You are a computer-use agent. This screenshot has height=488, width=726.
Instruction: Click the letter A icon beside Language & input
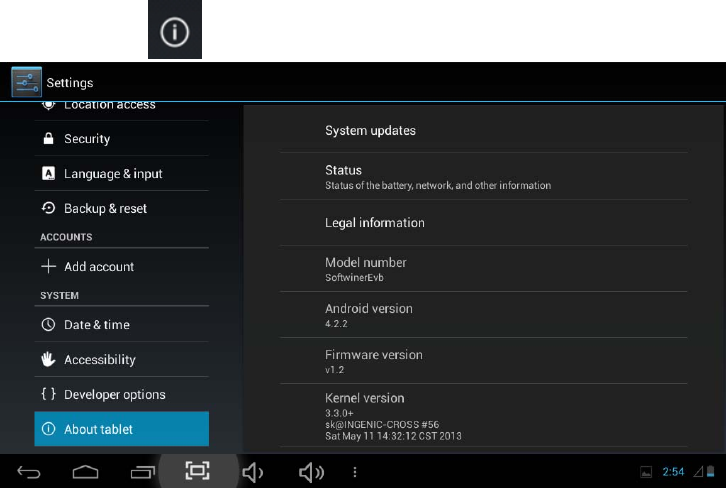click(x=48, y=173)
